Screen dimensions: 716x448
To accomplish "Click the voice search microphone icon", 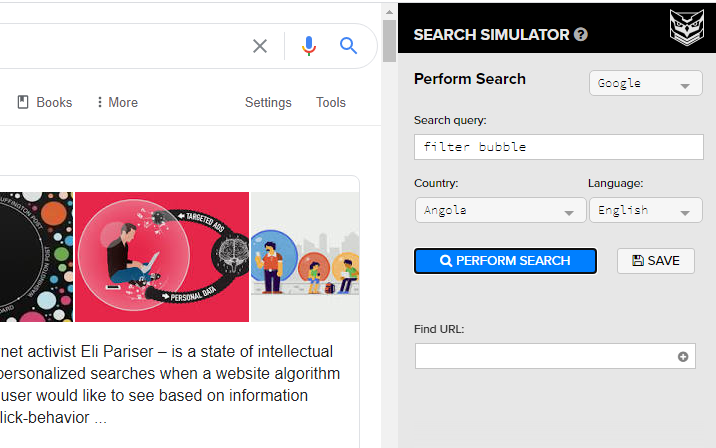I will coord(308,46).
